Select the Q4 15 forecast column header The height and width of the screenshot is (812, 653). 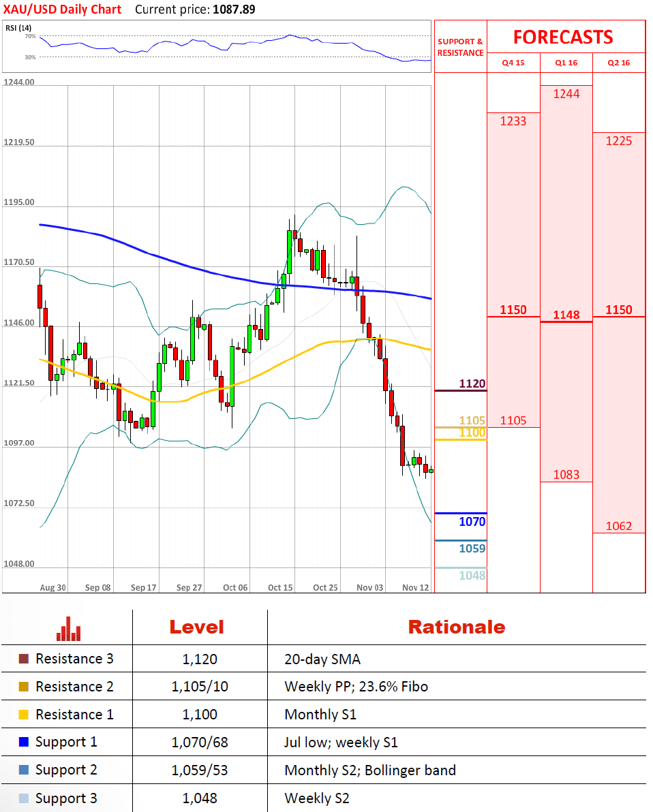click(x=513, y=63)
